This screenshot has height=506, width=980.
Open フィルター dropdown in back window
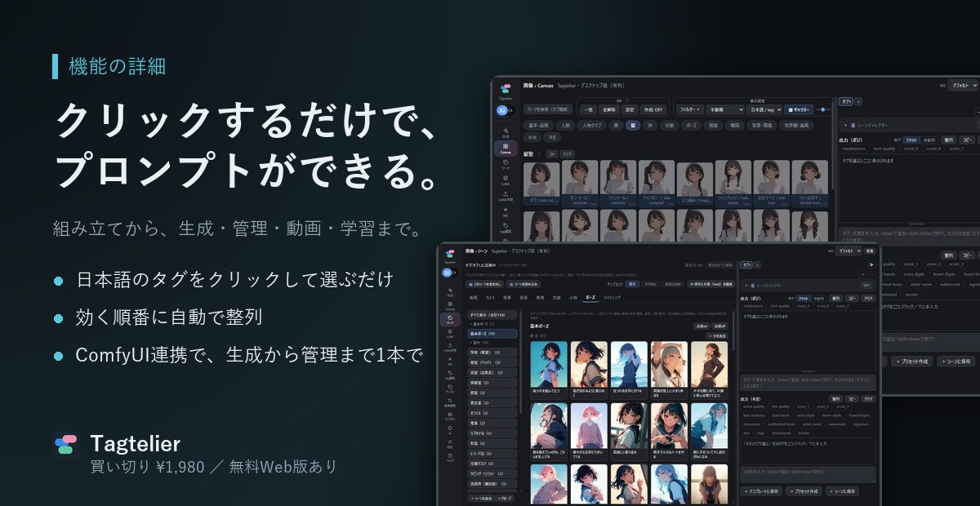click(x=689, y=109)
